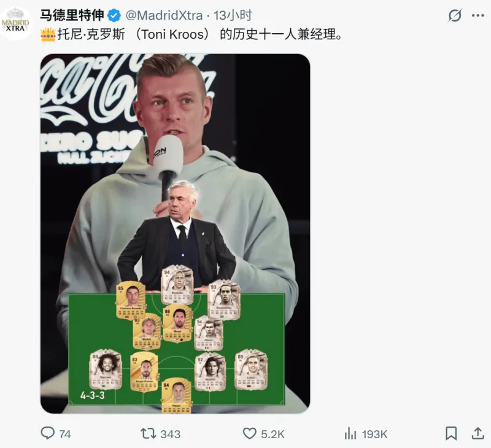491x448 pixels.
Task: Click the 193K views count
Action: coord(374,434)
